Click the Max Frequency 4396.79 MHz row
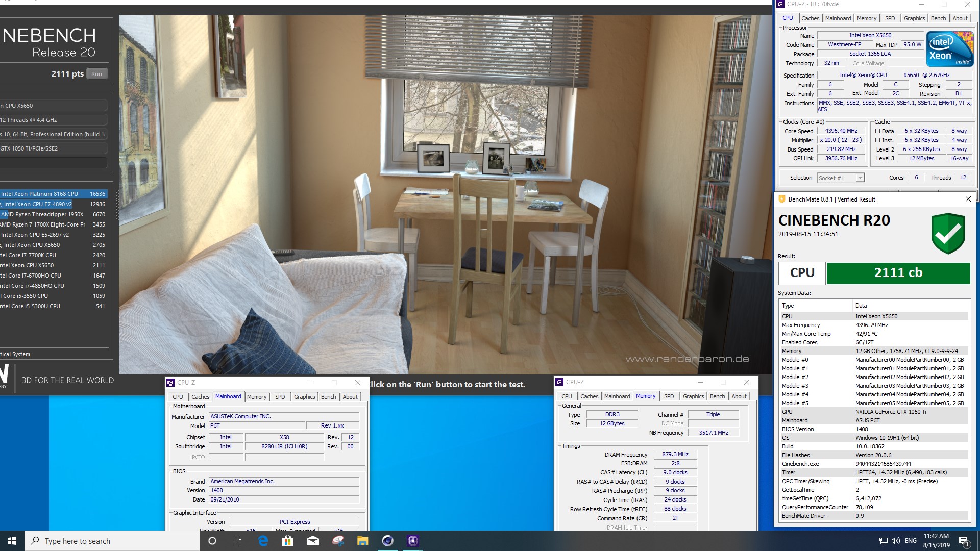Viewport: 980px width, 551px height. [874, 325]
